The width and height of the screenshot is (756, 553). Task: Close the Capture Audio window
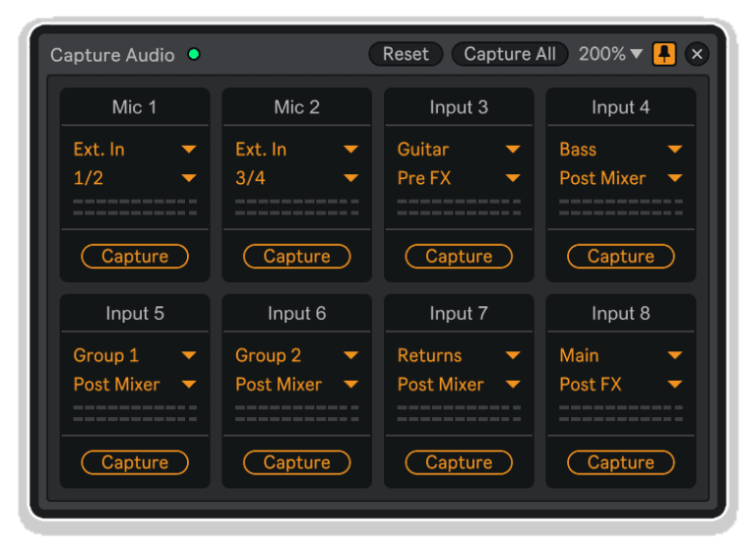coord(697,54)
